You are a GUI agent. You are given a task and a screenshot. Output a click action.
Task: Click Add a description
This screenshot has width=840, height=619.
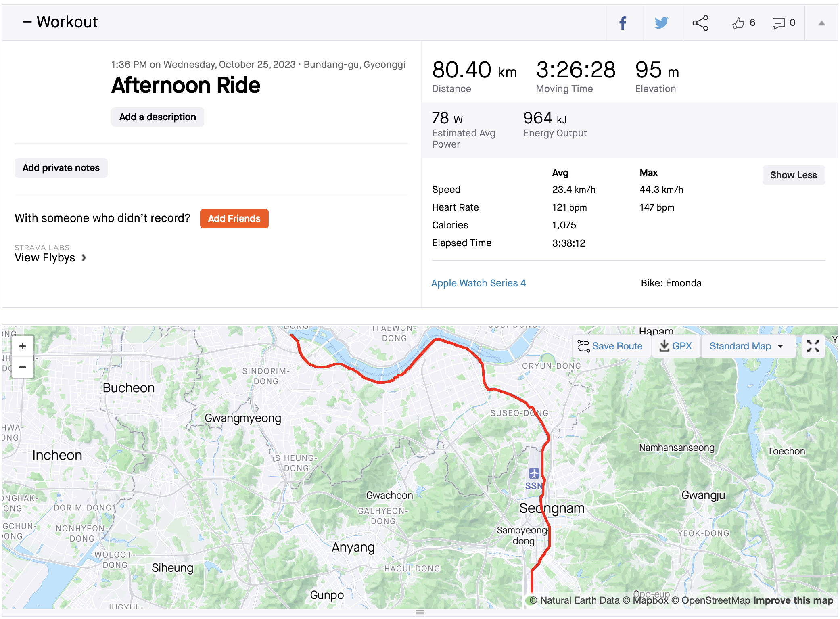(x=157, y=117)
